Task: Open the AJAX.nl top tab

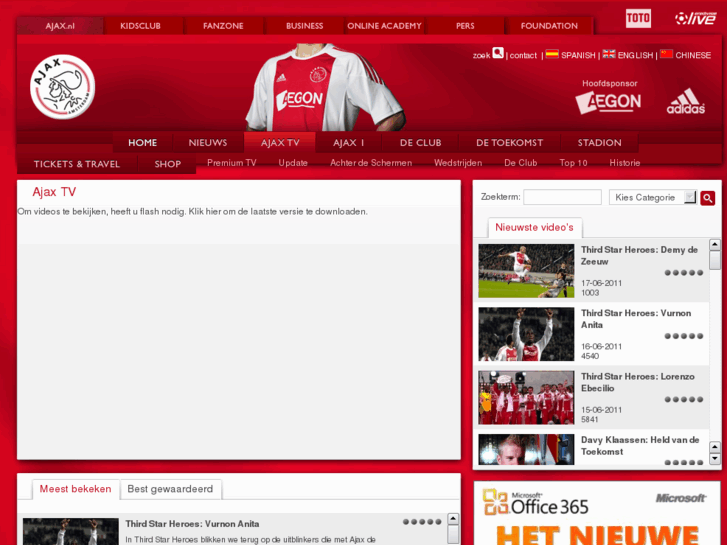Action: tap(60, 26)
